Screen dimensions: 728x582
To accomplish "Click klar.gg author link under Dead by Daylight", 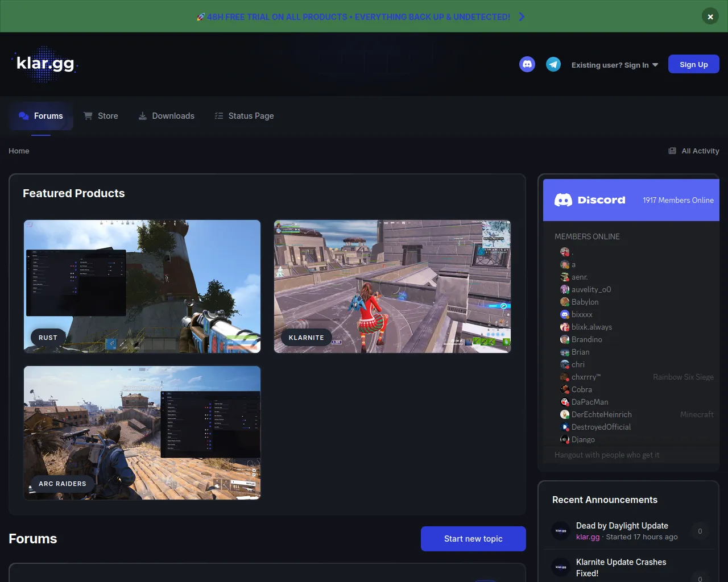I will click(588, 537).
